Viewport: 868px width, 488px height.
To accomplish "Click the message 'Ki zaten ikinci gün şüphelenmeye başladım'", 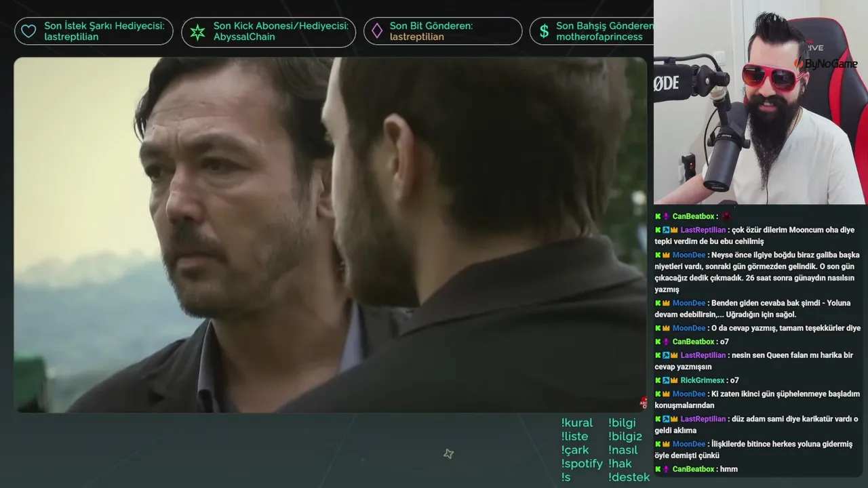I will click(757, 400).
